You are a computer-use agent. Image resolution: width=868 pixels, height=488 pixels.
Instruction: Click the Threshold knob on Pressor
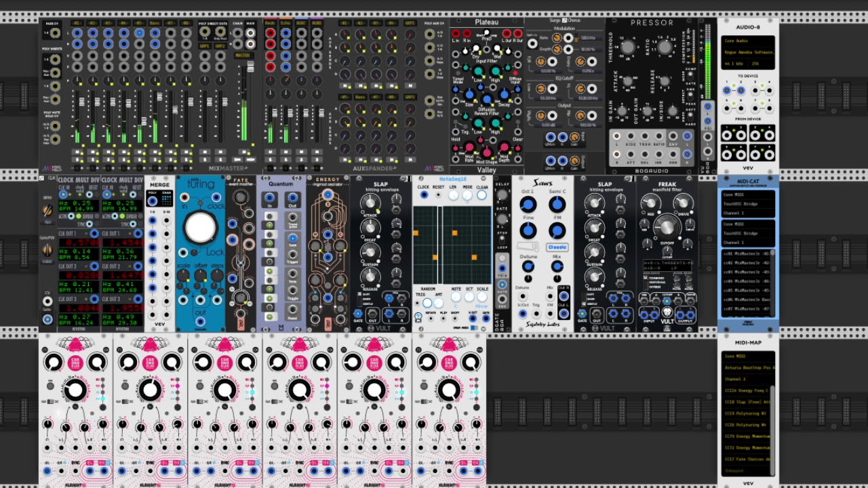click(627, 47)
